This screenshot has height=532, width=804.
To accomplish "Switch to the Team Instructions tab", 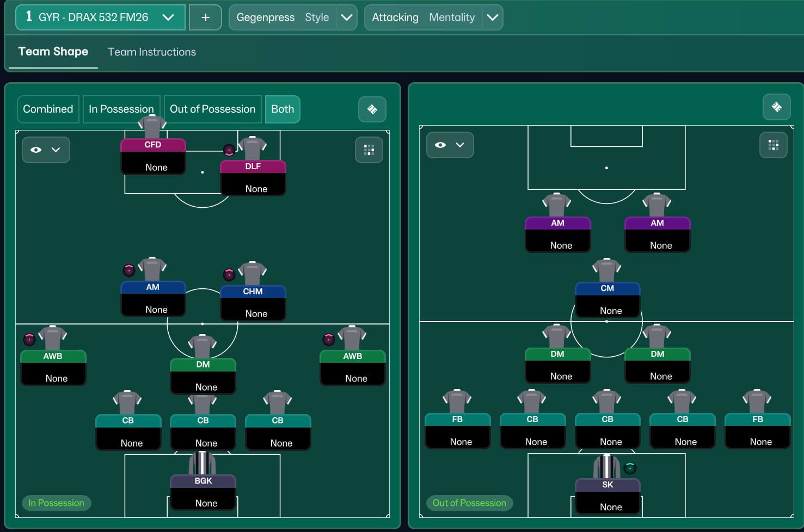I will coord(152,52).
